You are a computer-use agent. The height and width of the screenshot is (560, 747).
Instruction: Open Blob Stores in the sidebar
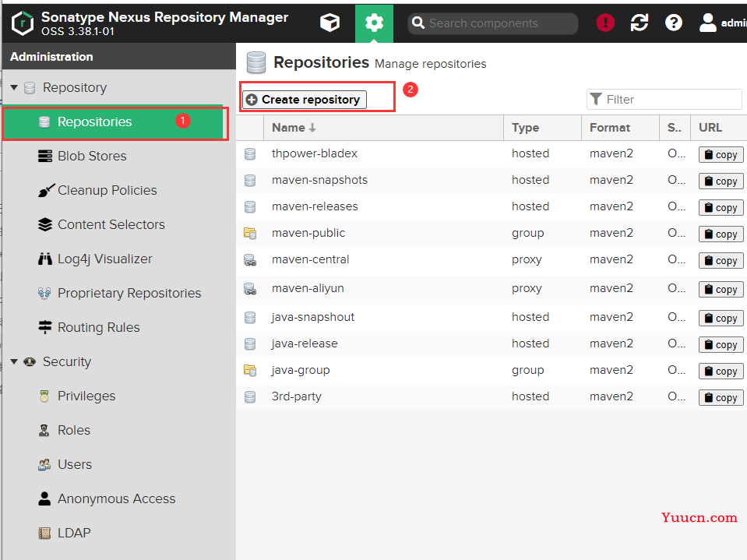point(92,157)
